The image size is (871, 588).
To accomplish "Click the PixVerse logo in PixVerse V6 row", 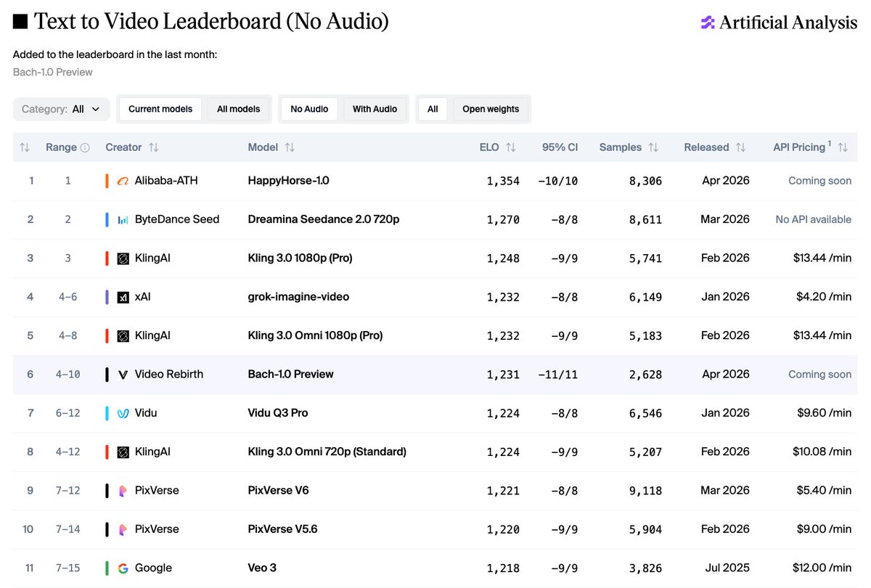I will click(123, 491).
